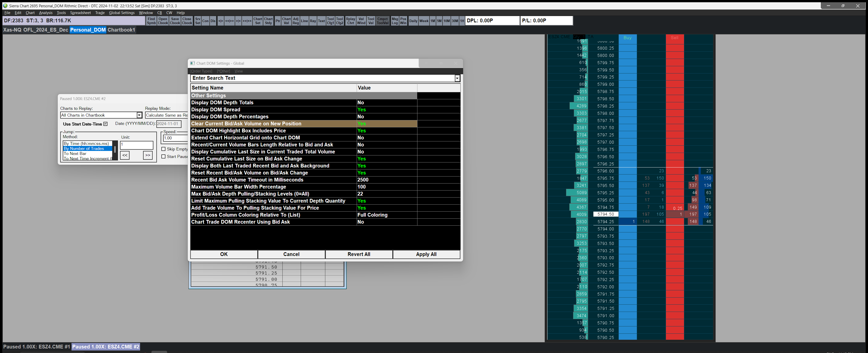Viewport: 868px width, 353px height.
Task: Open the Global Settings menu
Action: coord(122,13)
